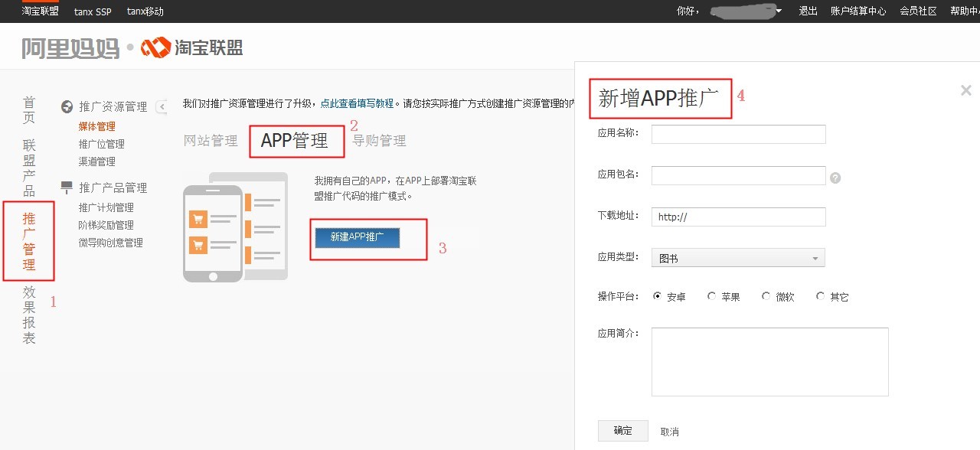
Task: Click the icon beside 推广产品管理
Action: pos(67,187)
